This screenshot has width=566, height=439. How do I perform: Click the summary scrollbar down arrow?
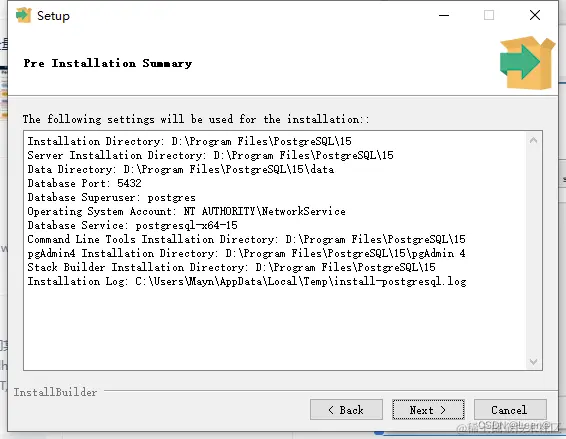(534, 361)
